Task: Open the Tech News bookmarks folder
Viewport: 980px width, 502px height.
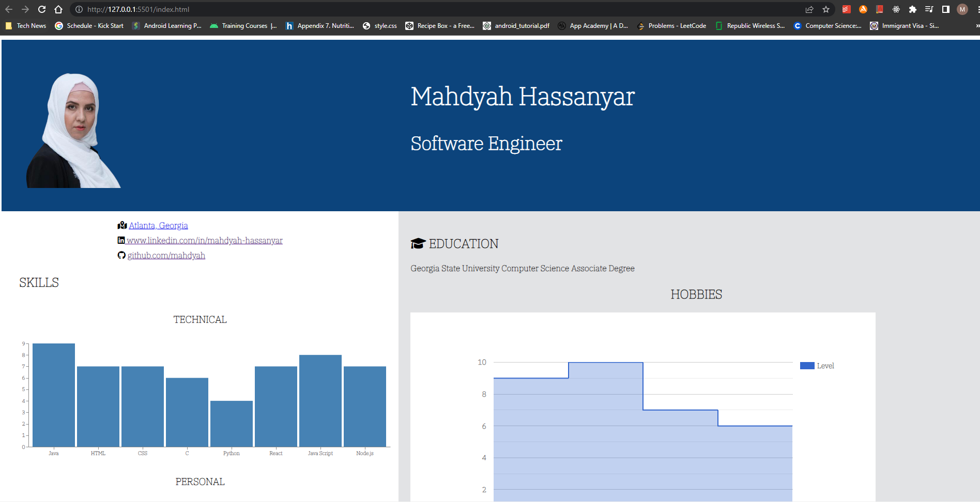Action: point(26,26)
